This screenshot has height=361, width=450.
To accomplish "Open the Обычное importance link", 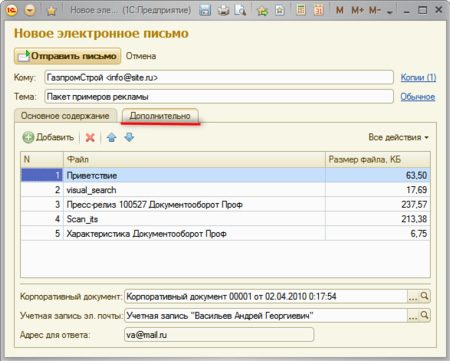I will tap(417, 97).
